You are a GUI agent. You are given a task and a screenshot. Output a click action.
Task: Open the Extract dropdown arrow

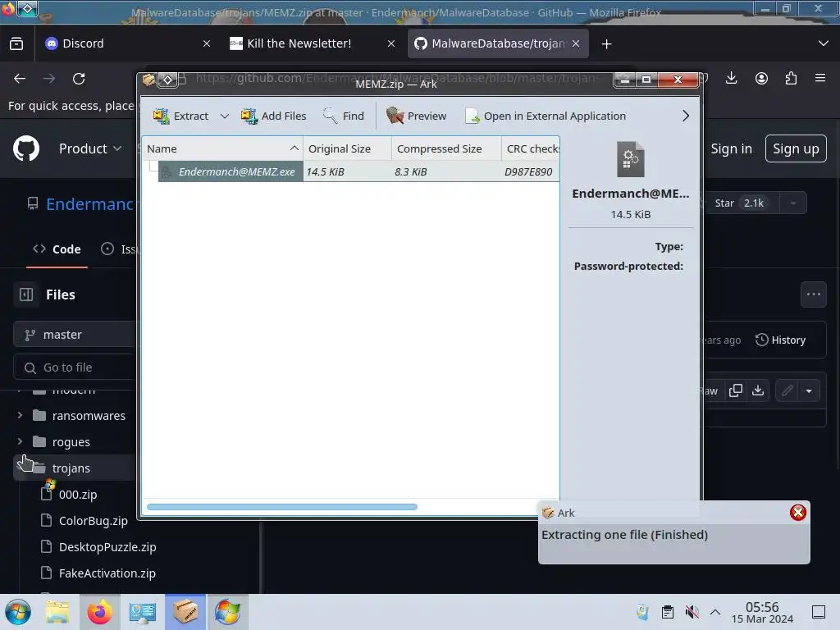225,116
